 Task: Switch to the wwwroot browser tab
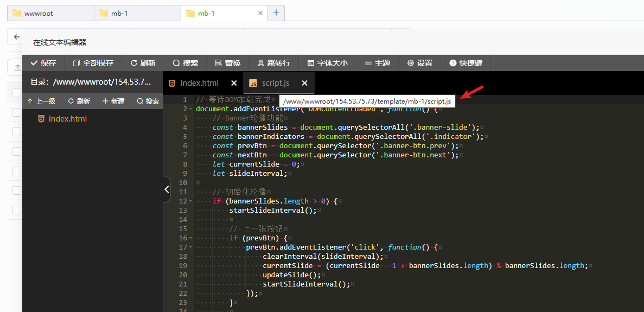39,13
